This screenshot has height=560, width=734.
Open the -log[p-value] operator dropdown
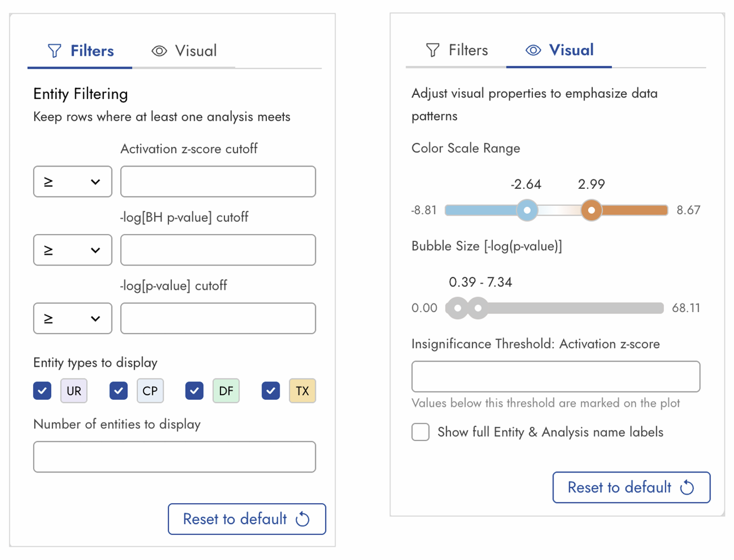click(x=72, y=319)
